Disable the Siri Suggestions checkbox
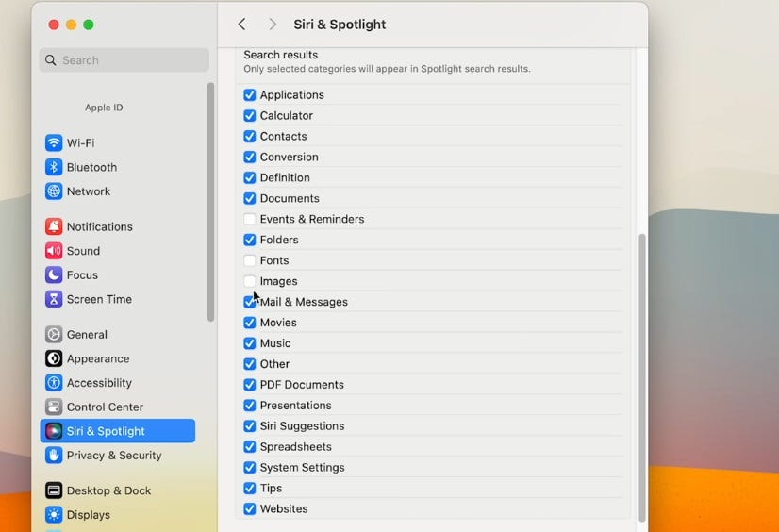The width and height of the screenshot is (779, 532). click(250, 426)
